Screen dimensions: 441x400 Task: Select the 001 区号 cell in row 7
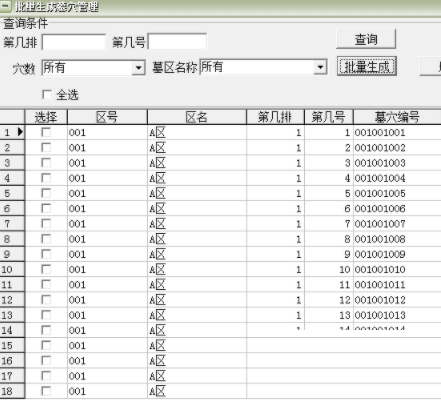(x=107, y=224)
